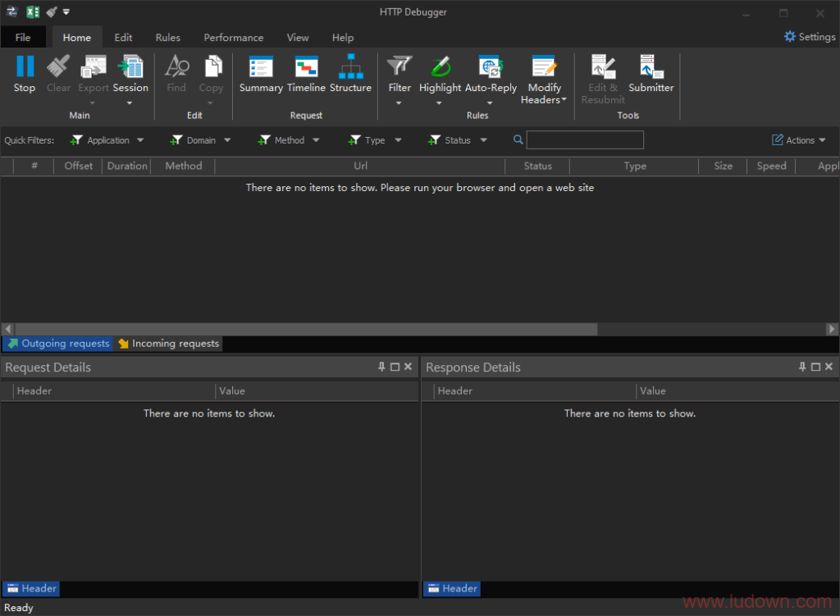The image size is (840, 616).
Task: Click Edit & Resubmit tool
Action: pos(603,80)
